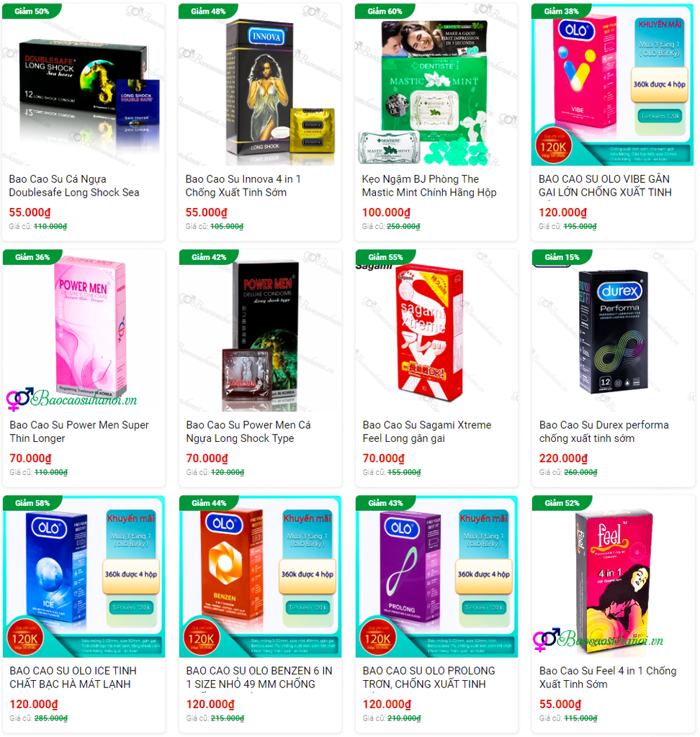Select the OLO Vibe product thumbnail
This screenshot has width=700, height=737.
point(612,85)
